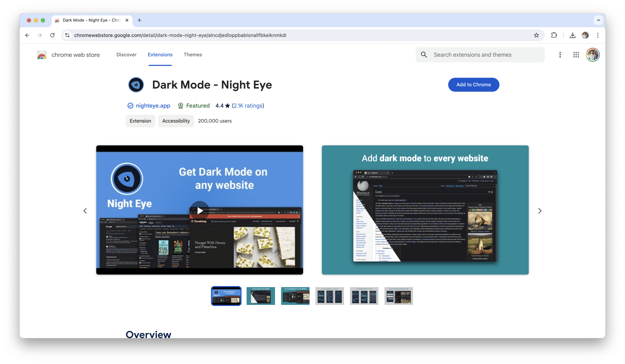625x364 pixels.
Task: Open the 2.1K ratings link
Action: coord(248,106)
